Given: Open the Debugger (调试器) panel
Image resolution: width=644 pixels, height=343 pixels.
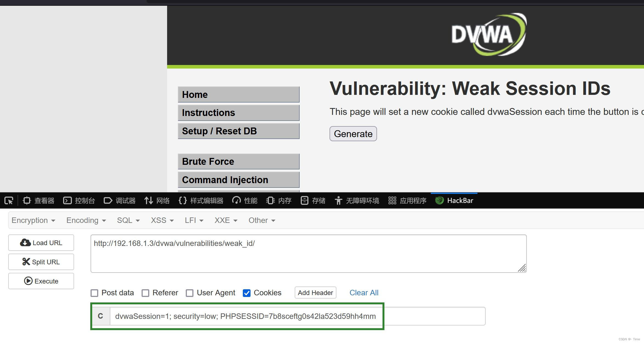Looking at the screenshot, I should pyautogui.click(x=120, y=201).
